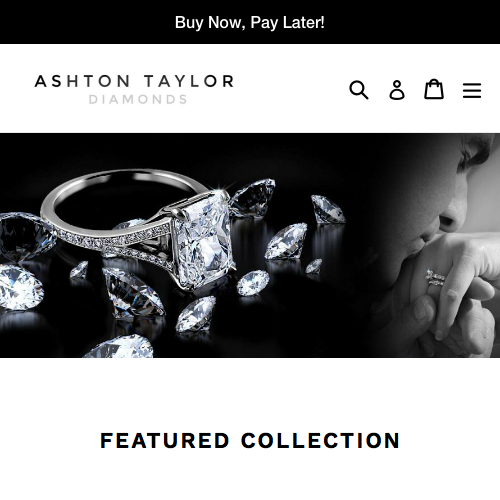Click the word TAYLOR in the logo
This screenshot has width=500, height=500.
[x=189, y=81]
